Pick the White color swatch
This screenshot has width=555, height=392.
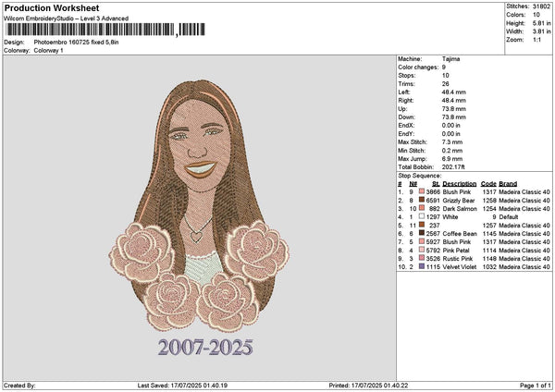pyautogui.click(x=422, y=216)
